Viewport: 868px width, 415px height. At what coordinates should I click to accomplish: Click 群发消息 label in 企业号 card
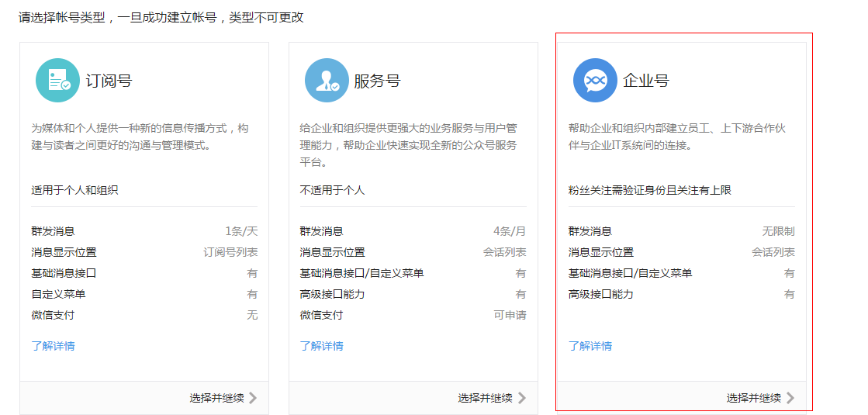(x=590, y=231)
